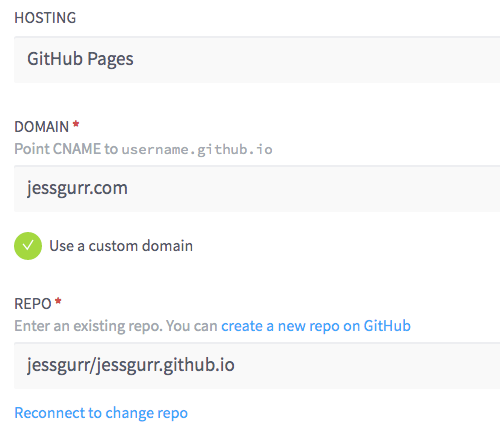Open the GitHub Pages hosting dropdown
The image size is (500, 430).
257,60
